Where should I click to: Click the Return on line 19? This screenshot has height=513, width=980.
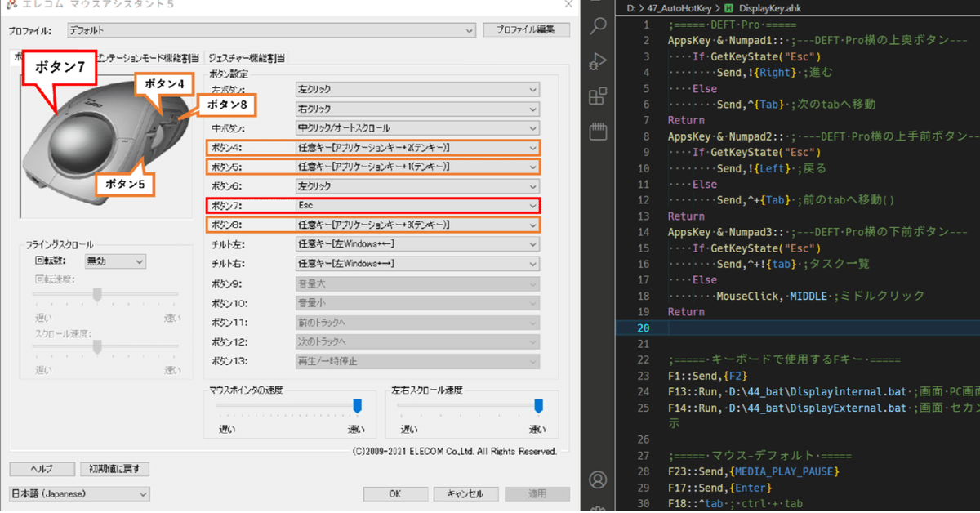tap(686, 312)
